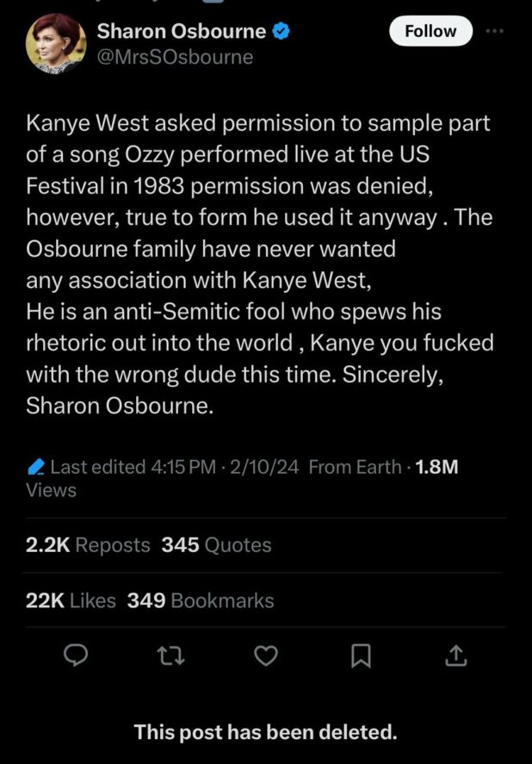Show the 22K Likes list
The height and width of the screenshot is (764, 532).
pyautogui.click(x=71, y=600)
